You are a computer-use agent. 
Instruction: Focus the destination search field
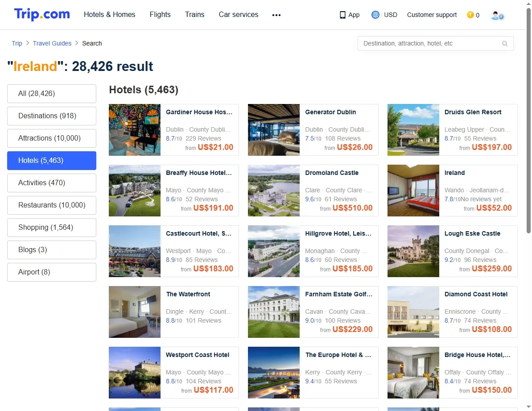(x=435, y=43)
